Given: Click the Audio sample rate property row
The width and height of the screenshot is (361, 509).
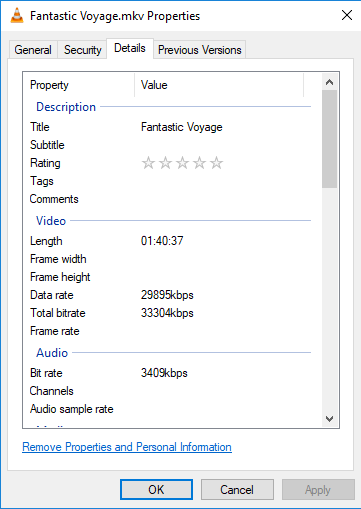Looking at the screenshot, I should [167, 409].
